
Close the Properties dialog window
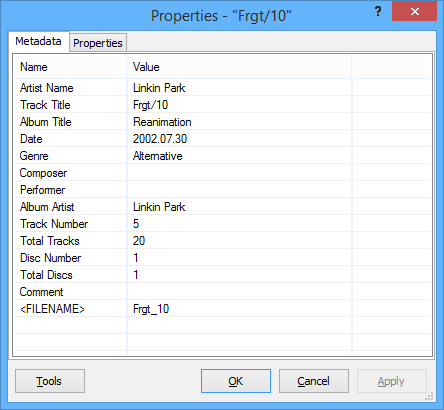click(x=414, y=11)
